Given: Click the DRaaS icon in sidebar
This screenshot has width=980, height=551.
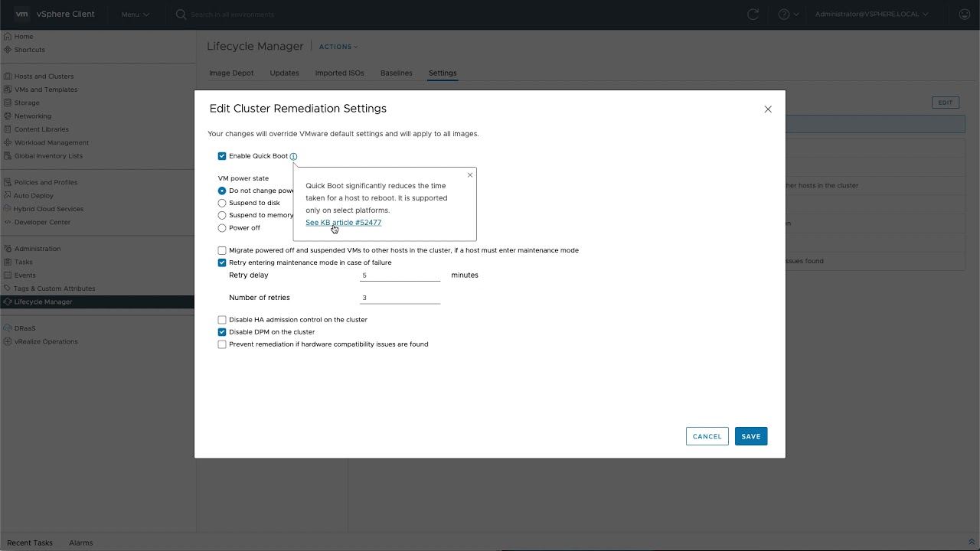Looking at the screenshot, I should click(8, 328).
